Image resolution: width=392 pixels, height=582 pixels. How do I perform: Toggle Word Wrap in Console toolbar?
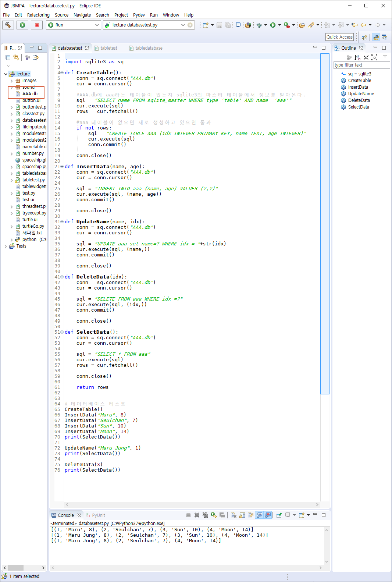click(251, 515)
